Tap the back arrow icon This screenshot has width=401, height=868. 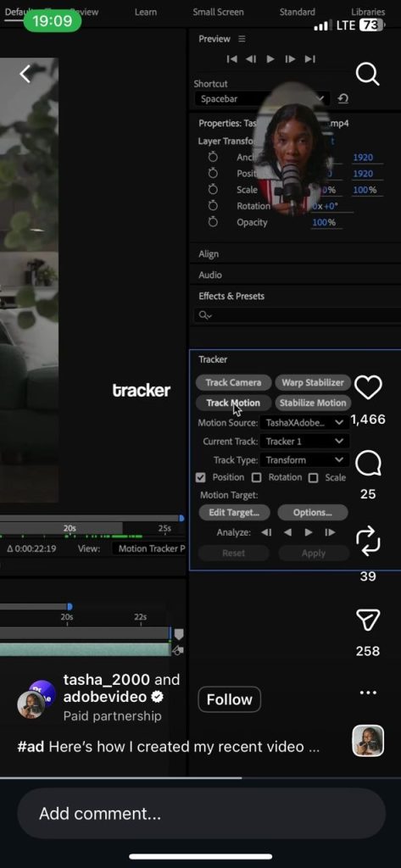[x=25, y=75]
